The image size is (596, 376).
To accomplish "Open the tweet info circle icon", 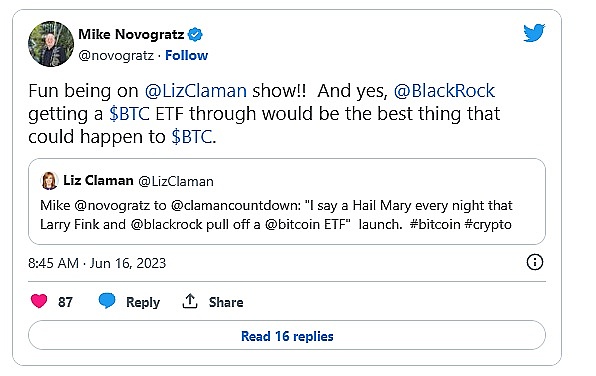I will (x=535, y=262).
